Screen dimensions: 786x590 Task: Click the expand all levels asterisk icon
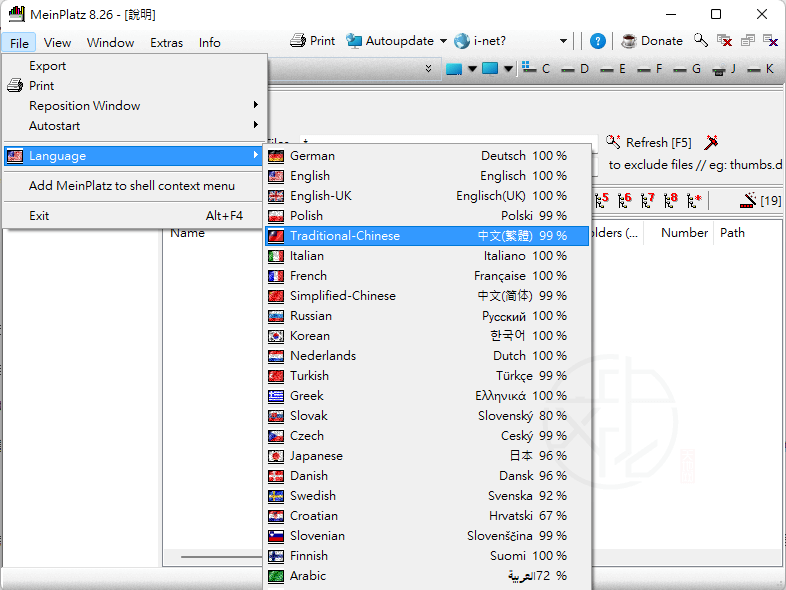click(x=694, y=200)
